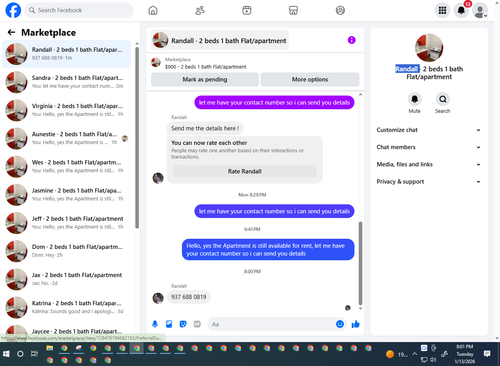Click the 'Hello, yes the Apartment' message bubble
Screen dimensions: 500x366
click(268, 250)
